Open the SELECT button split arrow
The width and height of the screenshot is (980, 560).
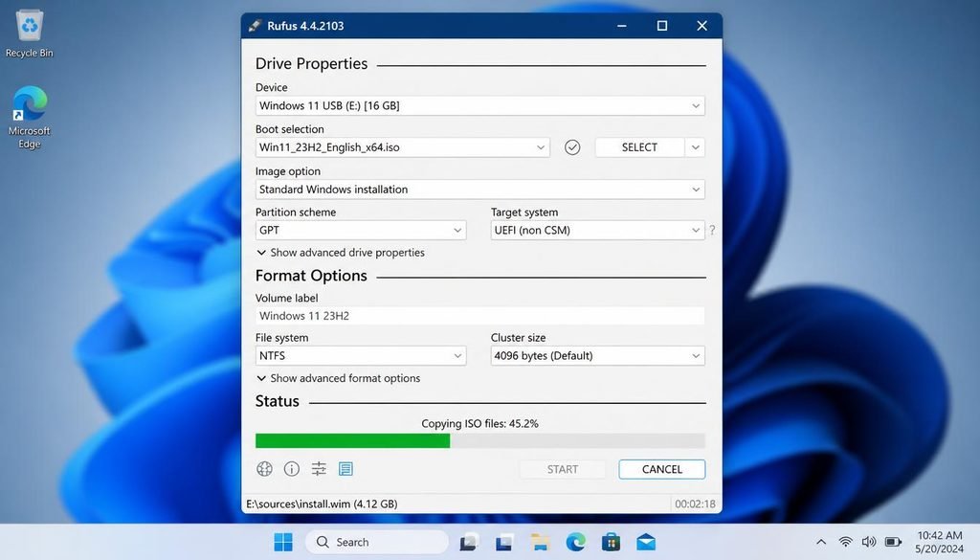pyautogui.click(x=695, y=147)
